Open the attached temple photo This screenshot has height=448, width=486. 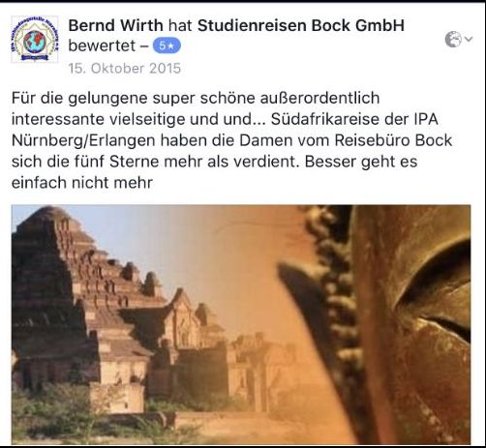pyautogui.click(x=241, y=324)
